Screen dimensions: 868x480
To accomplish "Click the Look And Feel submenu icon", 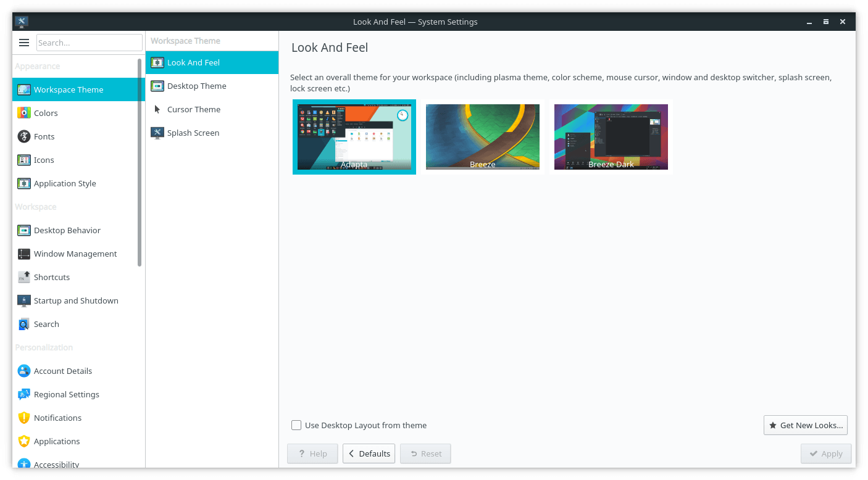I will (157, 62).
